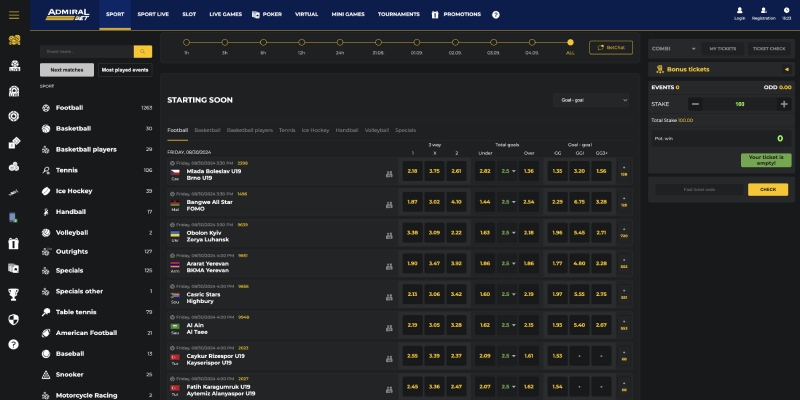800x400 pixels.
Task: Click the Admiral Bet logo
Action: pos(67,15)
